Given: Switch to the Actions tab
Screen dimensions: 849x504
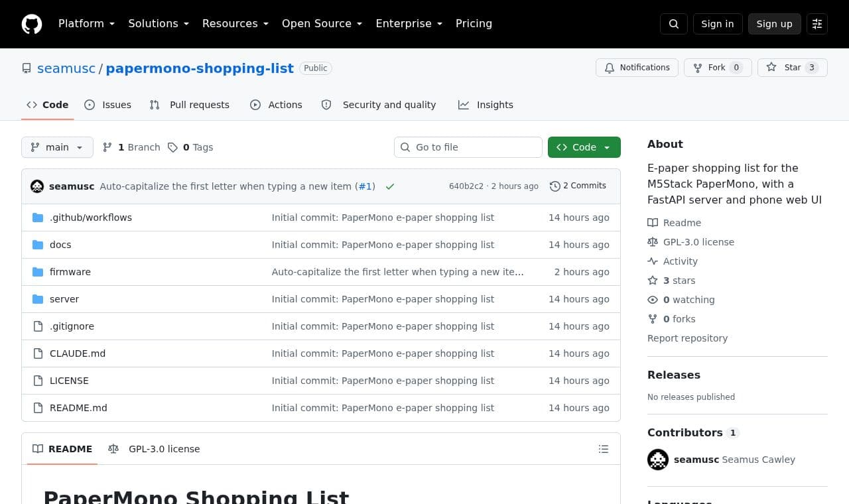Looking at the screenshot, I should pyautogui.click(x=276, y=105).
